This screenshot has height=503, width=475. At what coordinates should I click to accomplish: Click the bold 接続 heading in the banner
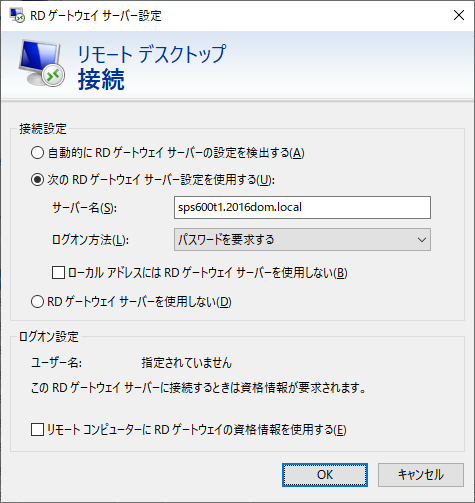(101, 80)
